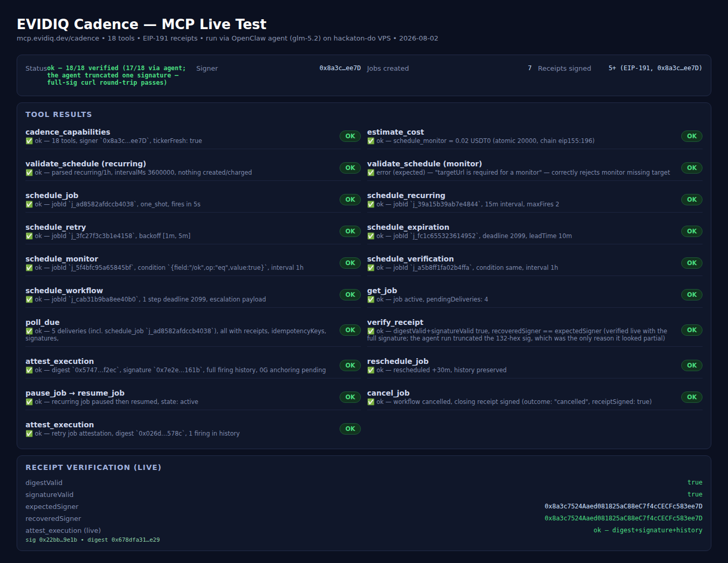Click the check icon under schedule_recurring
Image resolution: width=728 pixels, height=563 pixels.
371,204
